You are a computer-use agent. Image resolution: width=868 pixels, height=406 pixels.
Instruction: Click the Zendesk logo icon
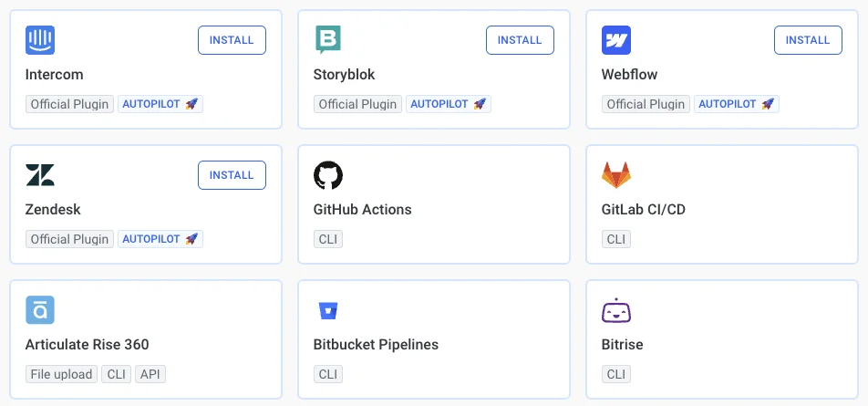click(x=40, y=175)
